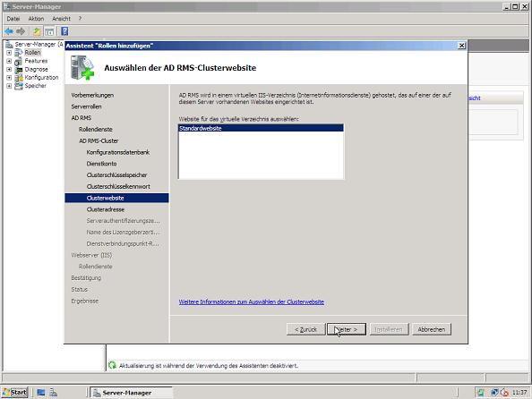This screenshot has width=532, height=399.
Task: Open the Ansicht menu
Action: coord(62,19)
